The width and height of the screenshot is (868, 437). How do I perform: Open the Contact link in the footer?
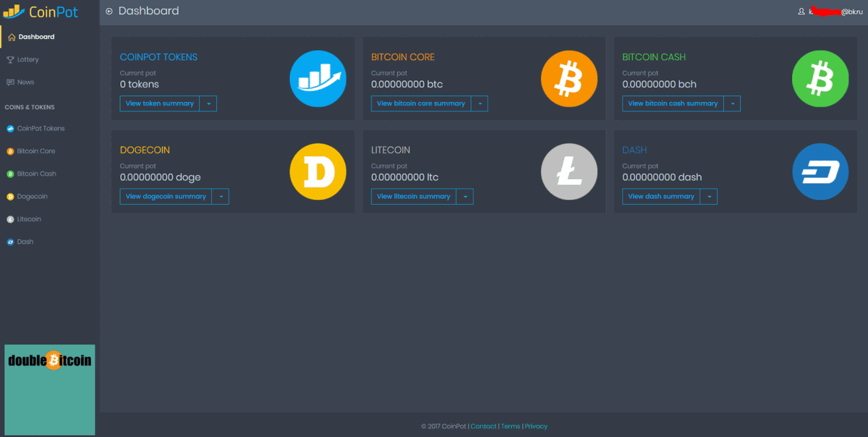(x=483, y=426)
